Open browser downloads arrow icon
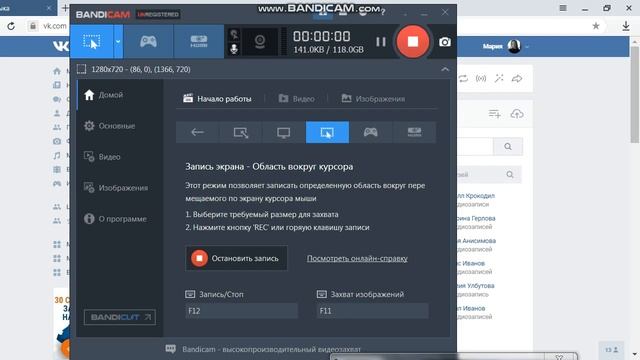This screenshot has height=360, width=640. point(626,26)
